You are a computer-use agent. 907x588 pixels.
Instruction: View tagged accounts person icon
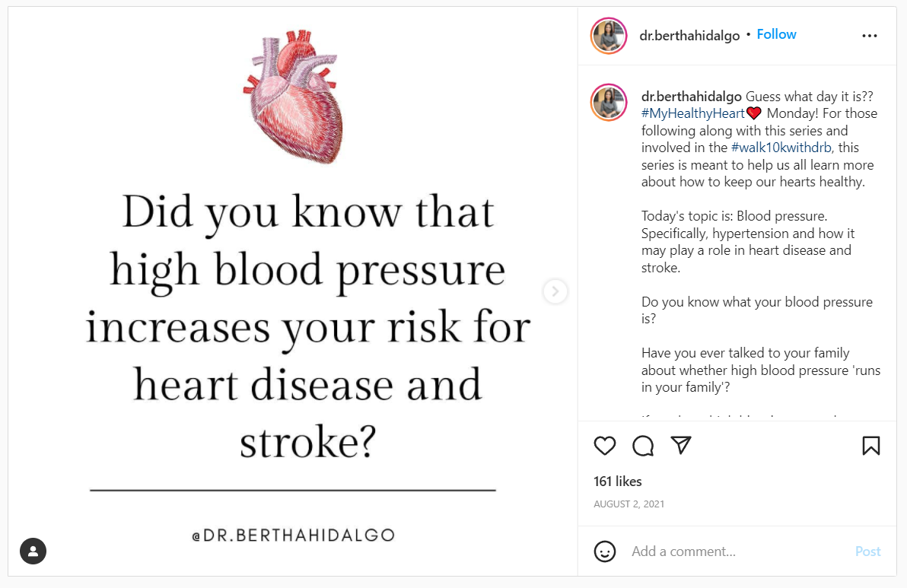[x=33, y=551]
